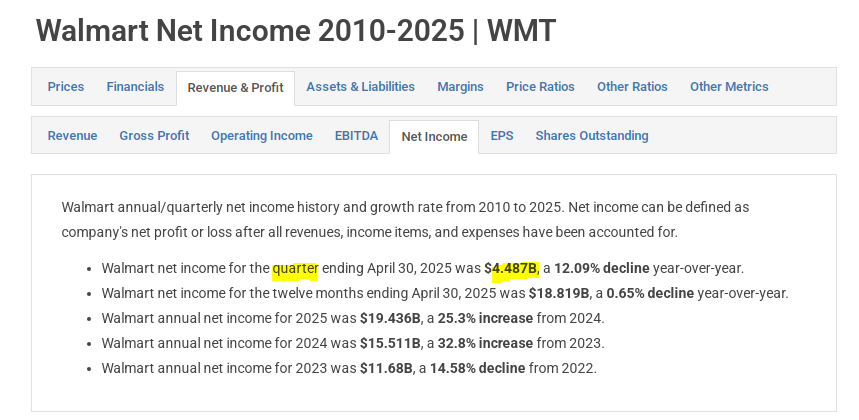The image size is (859, 420).
Task: Open the Assets & Liabilities tab
Action: [x=360, y=87]
